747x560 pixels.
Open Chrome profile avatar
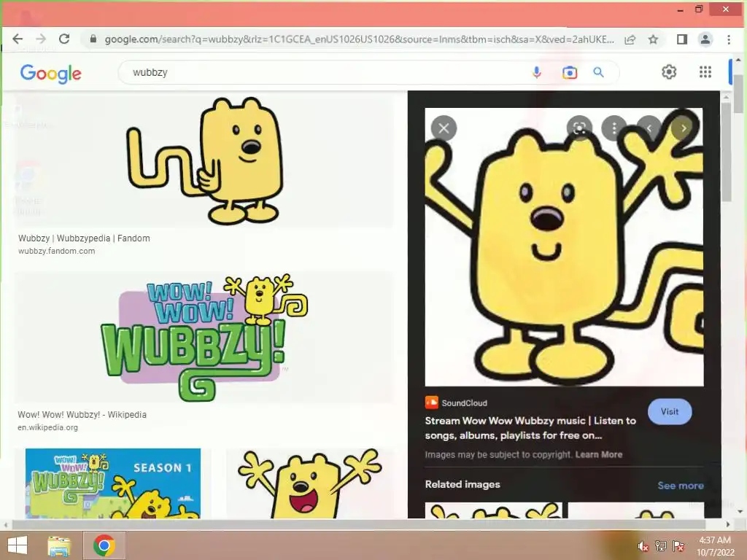click(705, 39)
